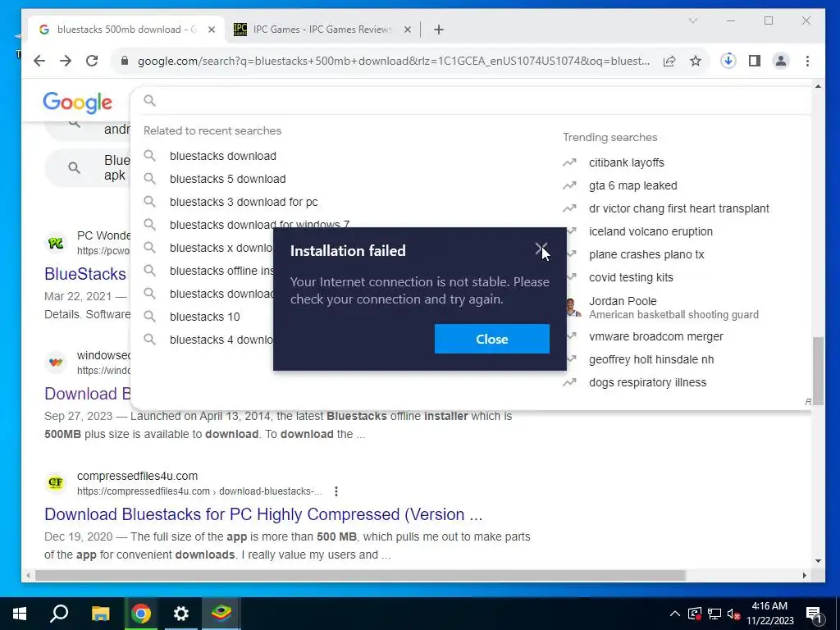Viewport: 840px width, 630px height.
Task: Click compressedfiles4u.com site favicon
Action: click(x=56, y=482)
